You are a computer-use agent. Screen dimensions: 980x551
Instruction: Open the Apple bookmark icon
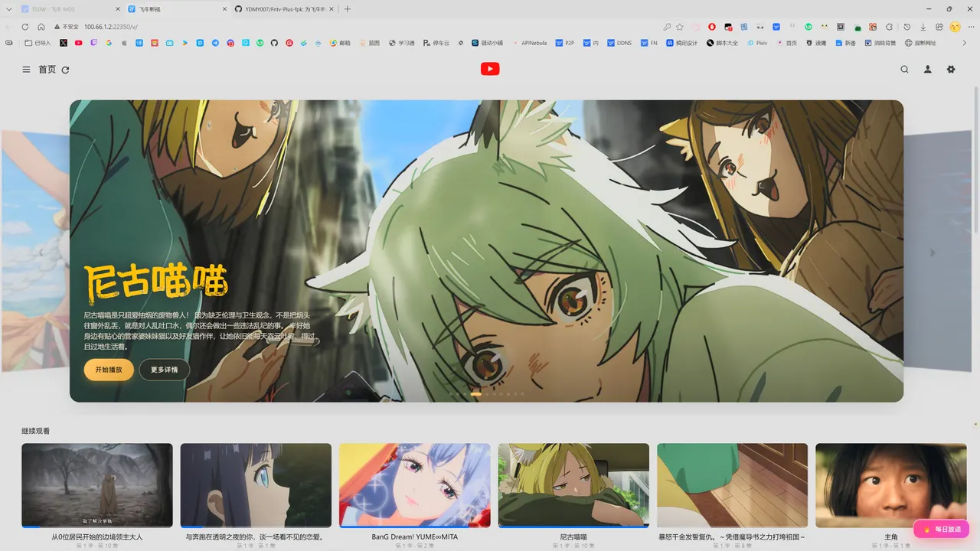coord(124,43)
